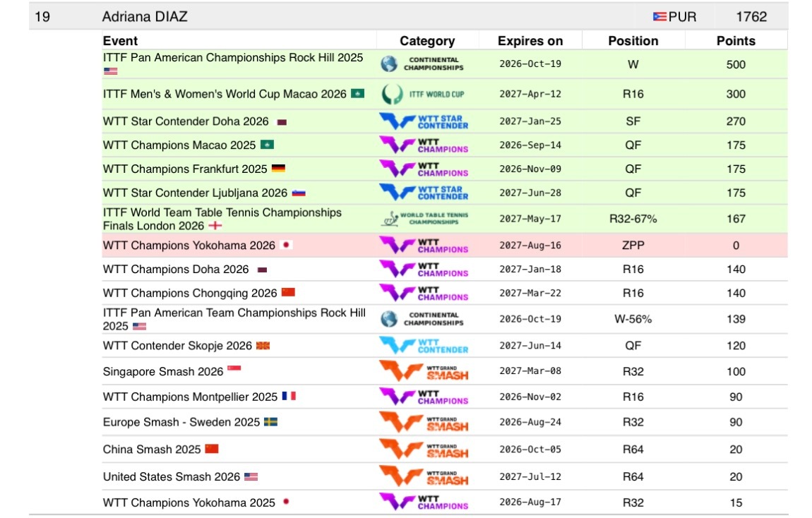The image size is (812, 518).
Task: Click the ranking number 19
Action: click(42, 17)
